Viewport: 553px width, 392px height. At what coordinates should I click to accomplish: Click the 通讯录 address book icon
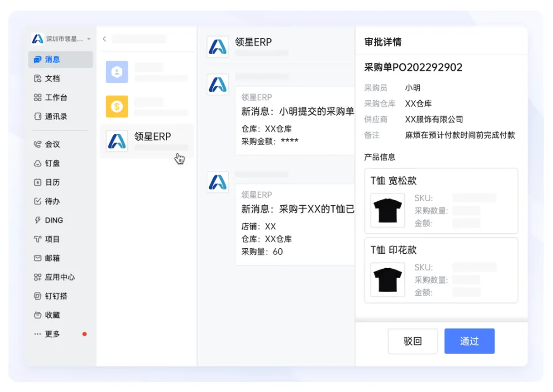38,116
